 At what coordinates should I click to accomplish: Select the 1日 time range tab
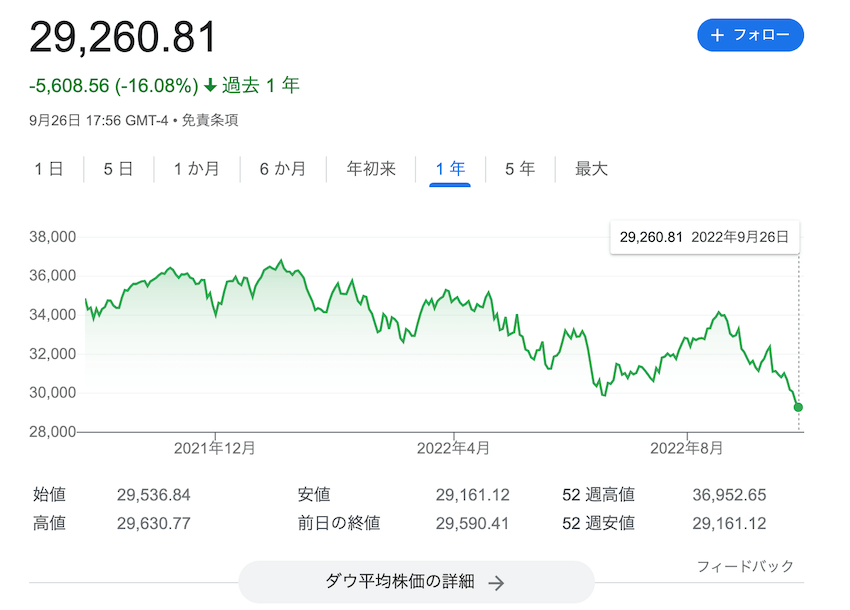pyautogui.click(x=49, y=169)
